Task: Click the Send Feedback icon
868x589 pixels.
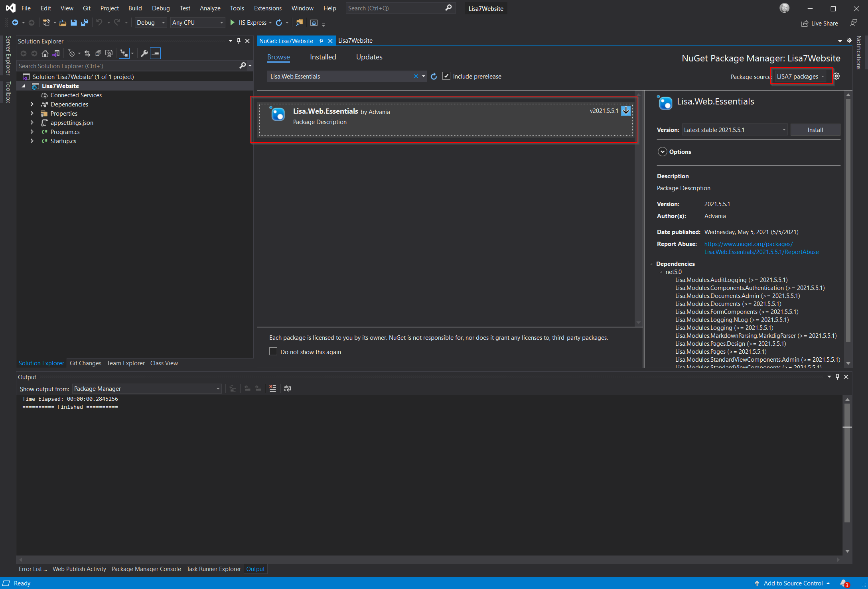Action: click(x=854, y=23)
